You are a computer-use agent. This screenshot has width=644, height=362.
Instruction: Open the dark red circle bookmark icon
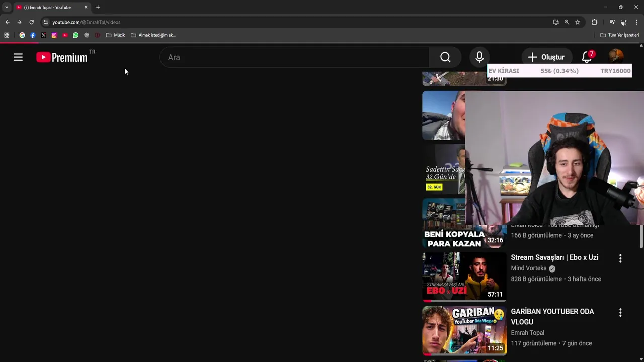[x=97, y=35]
